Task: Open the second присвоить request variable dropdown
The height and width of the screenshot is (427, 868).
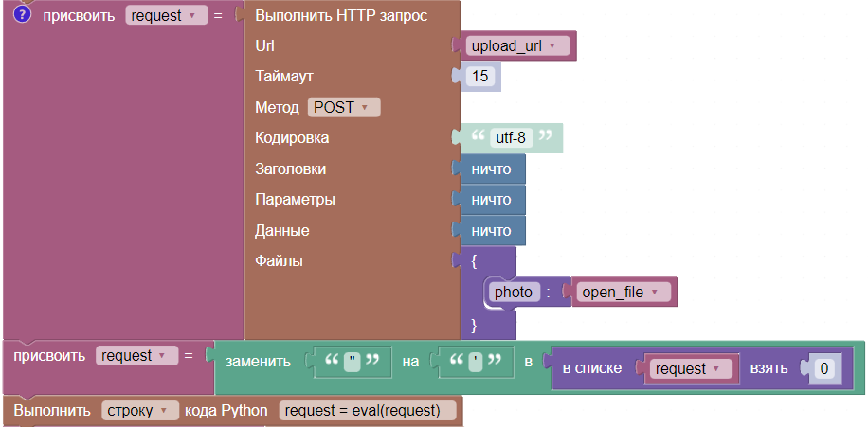Action: click(x=136, y=356)
